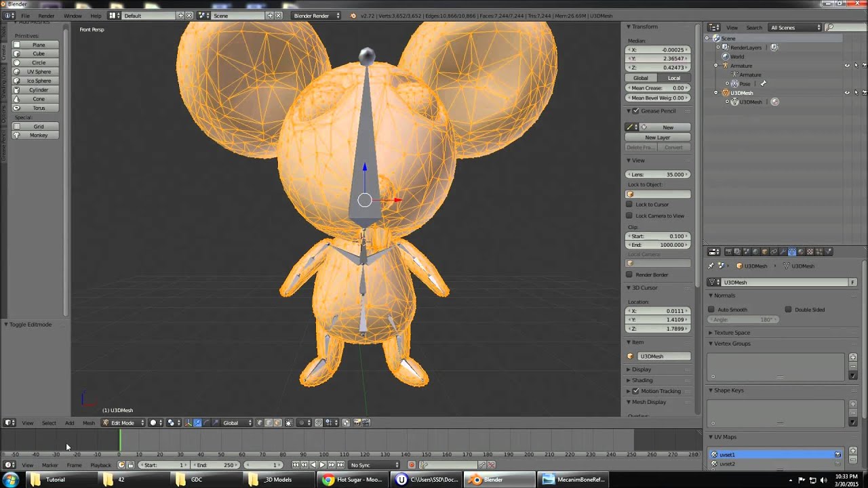Click the OpenGL render animation clapper icon

[366, 423]
